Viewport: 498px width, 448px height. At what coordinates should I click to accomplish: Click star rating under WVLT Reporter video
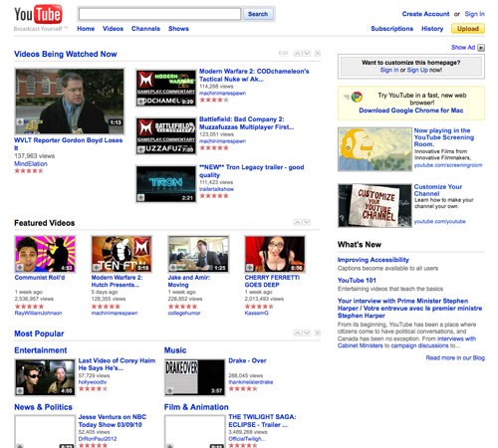[29, 171]
